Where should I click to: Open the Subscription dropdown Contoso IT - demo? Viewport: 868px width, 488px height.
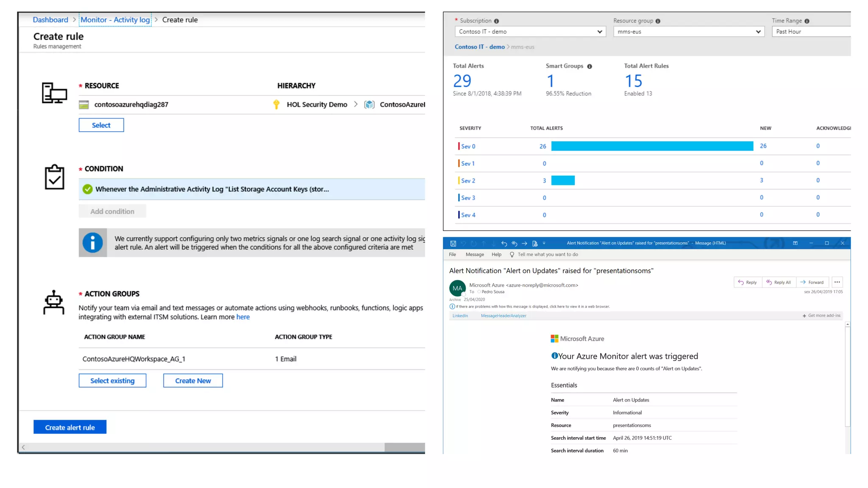(530, 32)
